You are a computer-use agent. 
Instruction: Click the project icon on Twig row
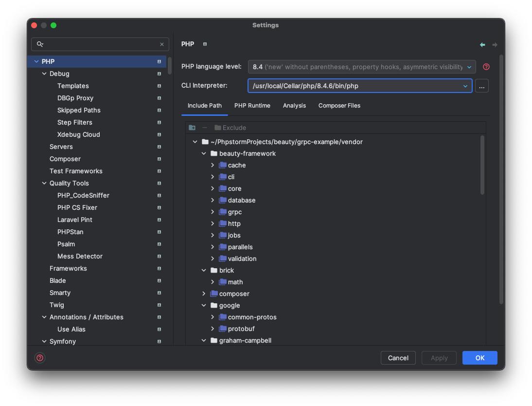(x=159, y=305)
